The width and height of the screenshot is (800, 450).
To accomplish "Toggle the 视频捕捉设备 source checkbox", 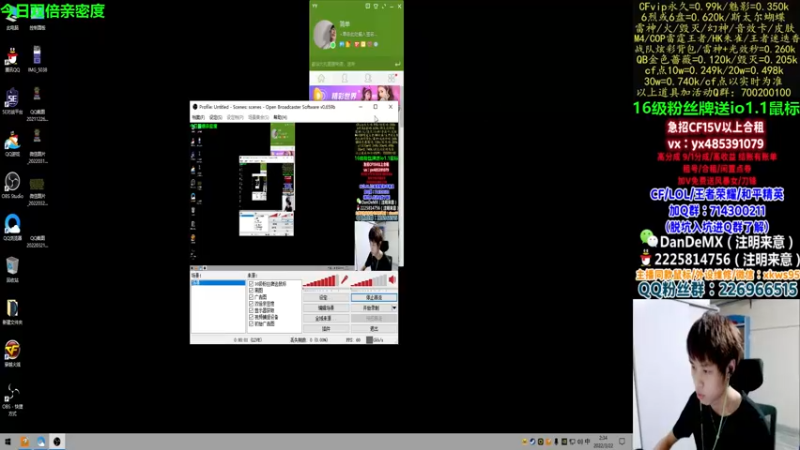I will point(251,317).
